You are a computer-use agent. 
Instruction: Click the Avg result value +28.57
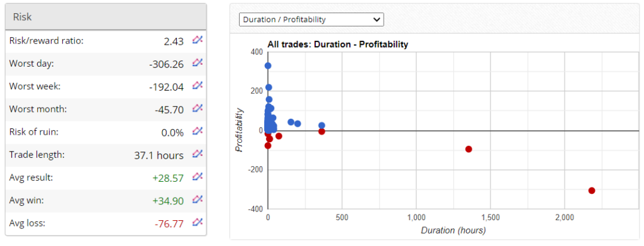pos(169,178)
